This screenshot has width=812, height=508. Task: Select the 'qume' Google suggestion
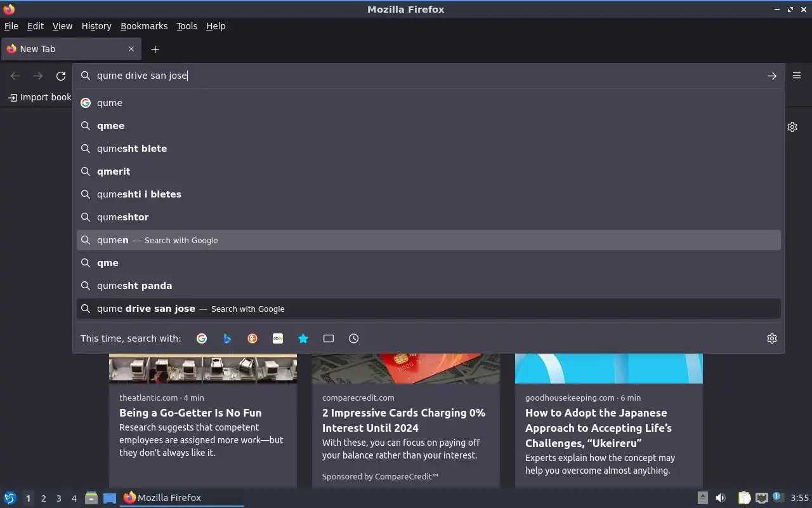428,103
